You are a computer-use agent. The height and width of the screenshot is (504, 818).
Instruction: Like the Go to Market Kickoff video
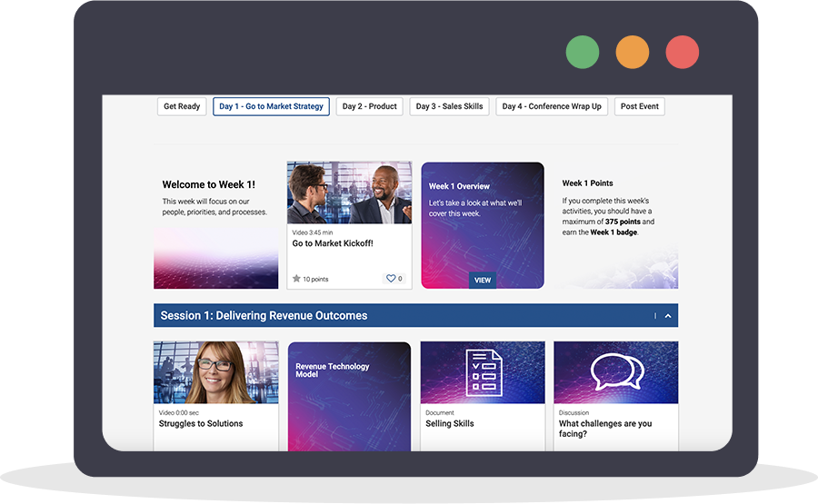[392, 279]
